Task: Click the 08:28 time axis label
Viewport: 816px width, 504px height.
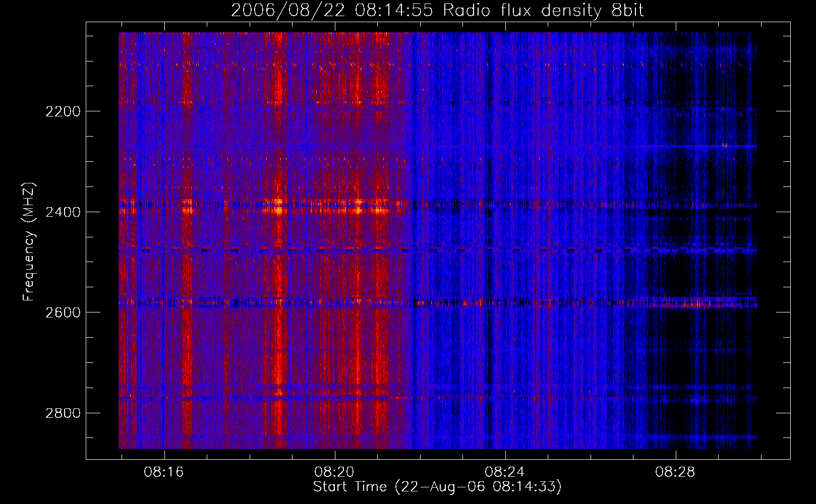Action: pyautogui.click(x=675, y=472)
